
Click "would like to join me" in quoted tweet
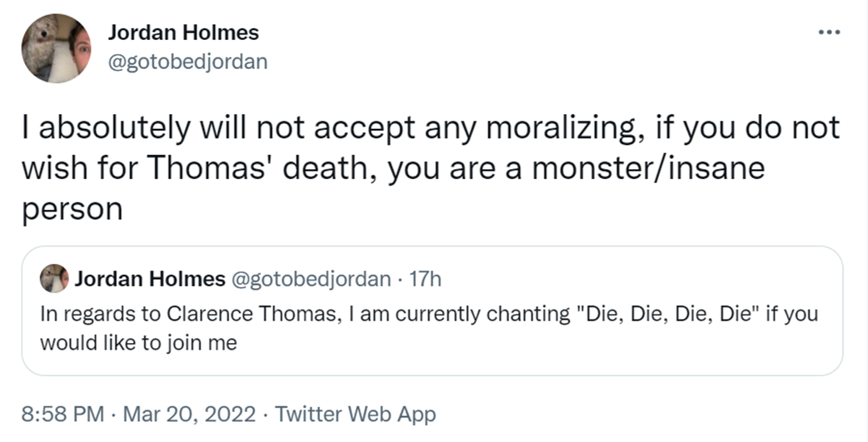[x=138, y=342]
